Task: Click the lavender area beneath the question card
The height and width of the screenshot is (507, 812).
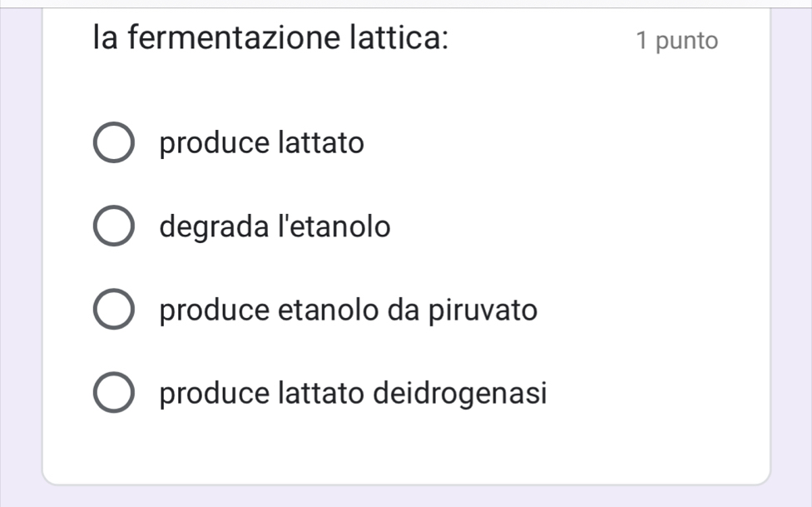Action: (x=406, y=496)
